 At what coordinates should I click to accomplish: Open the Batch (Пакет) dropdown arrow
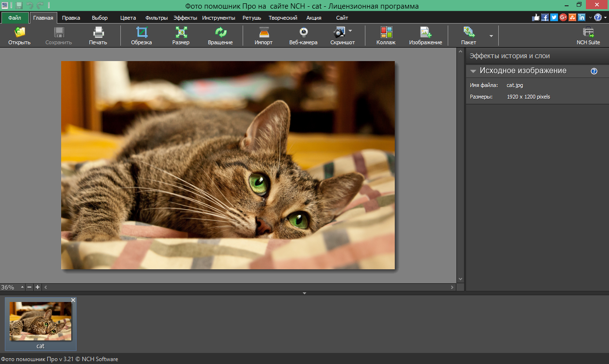pos(491,35)
